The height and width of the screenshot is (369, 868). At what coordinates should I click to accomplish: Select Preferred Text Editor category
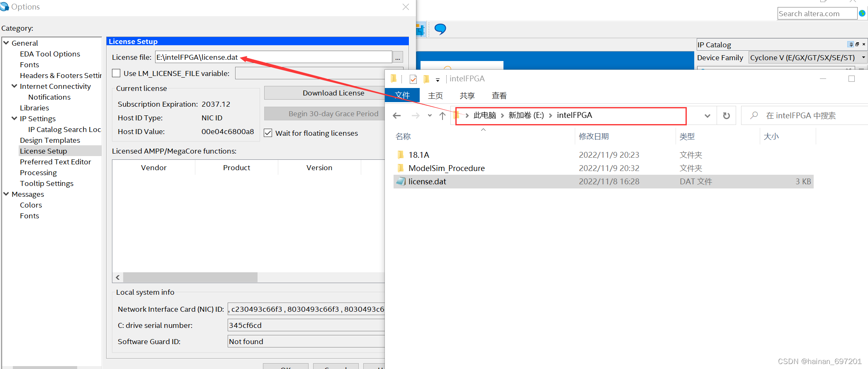56,162
